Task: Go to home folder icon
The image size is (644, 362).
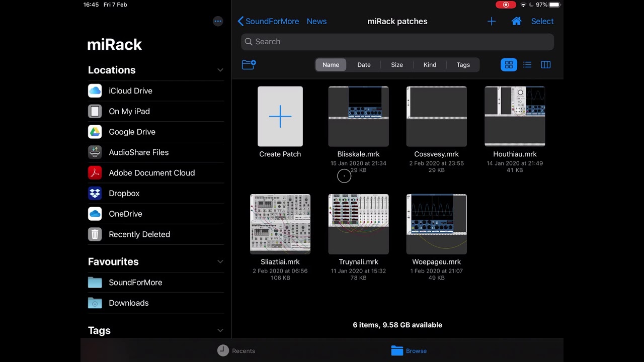Action: (x=516, y=21)
